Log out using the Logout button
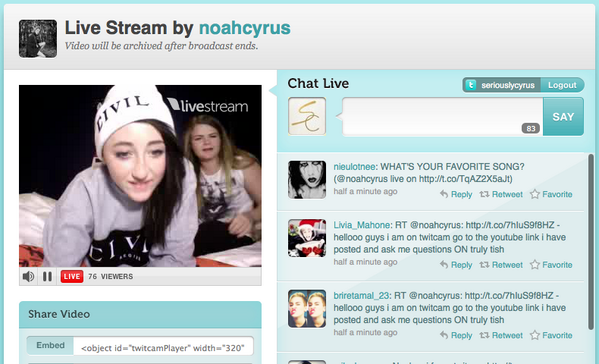599x364 pixels. 562,85
